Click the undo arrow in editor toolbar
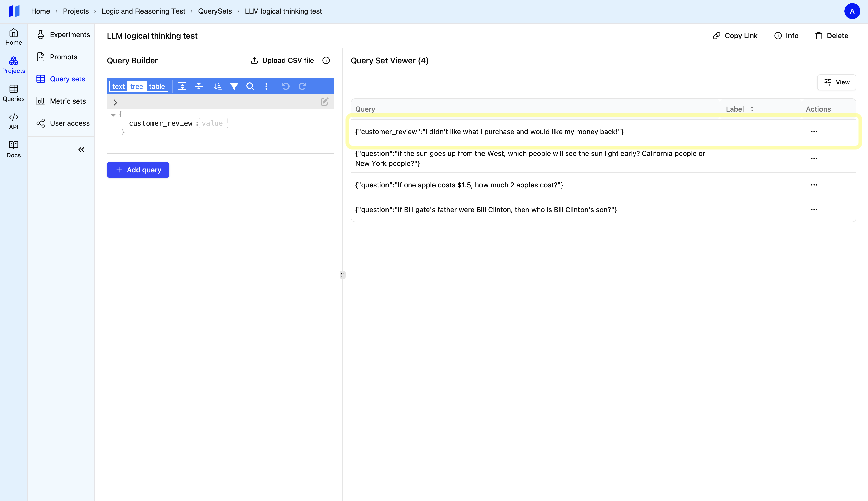Image resolution: width=868 pixels, height=501 pixels. click(286, 86)
